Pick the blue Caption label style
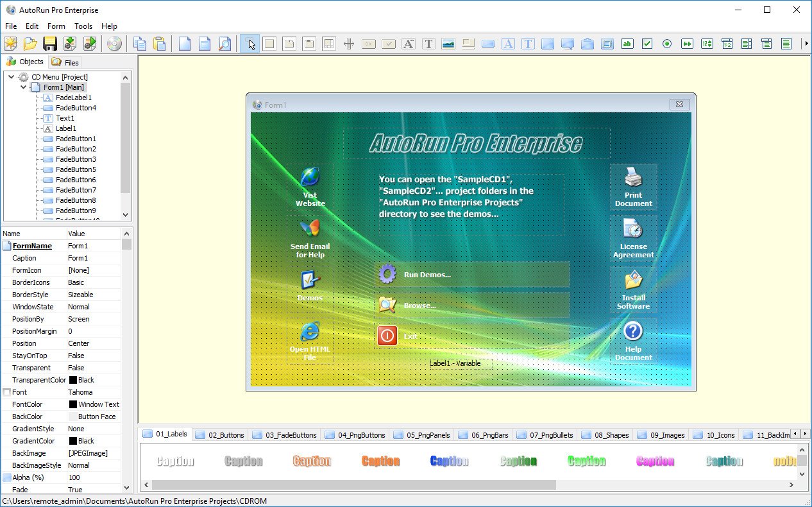The height and width of the screenshot is (507, 812). tap(449, 461)
